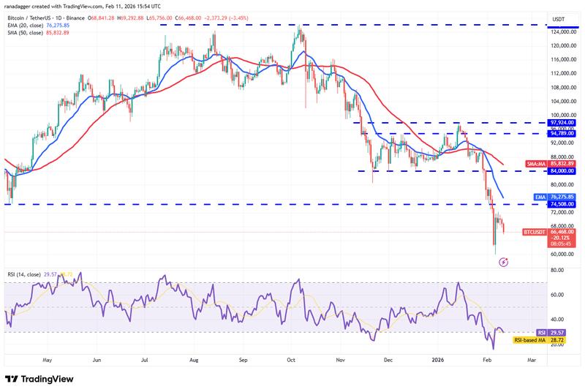Click the 84,000.00 blue level label
This screenshot has height=392, width=585.
click(x=551, y=171)
